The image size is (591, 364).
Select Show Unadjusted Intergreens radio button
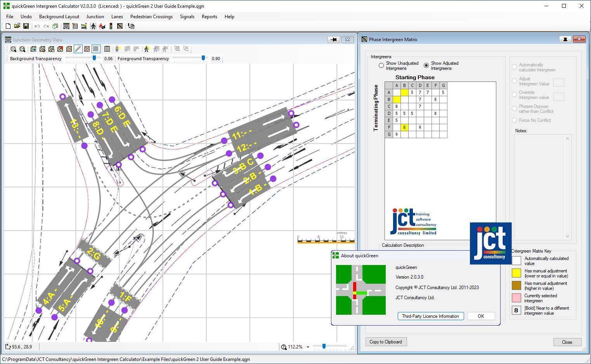pyautogui.click(x=381, y=66)
